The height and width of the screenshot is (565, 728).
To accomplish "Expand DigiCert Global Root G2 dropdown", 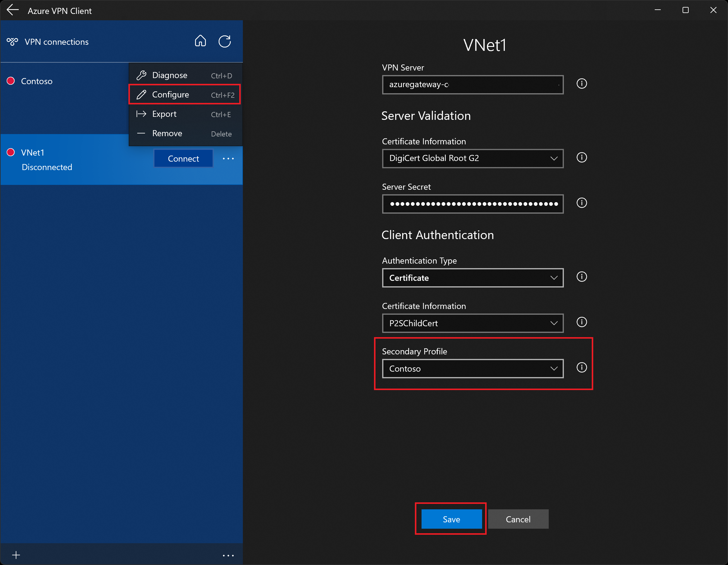I will [473, 158].
